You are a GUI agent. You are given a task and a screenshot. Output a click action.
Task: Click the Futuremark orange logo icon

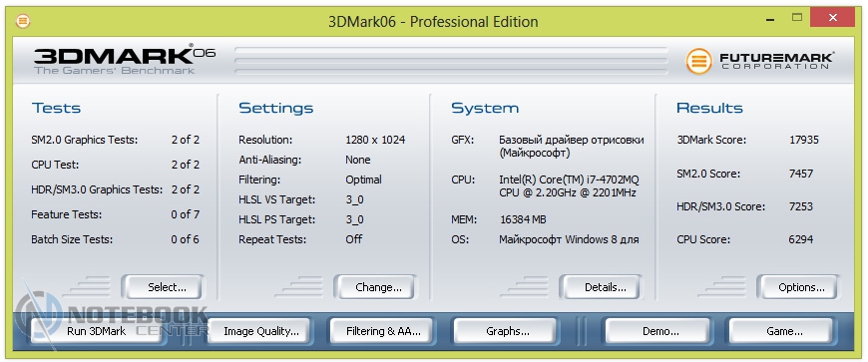698,61
